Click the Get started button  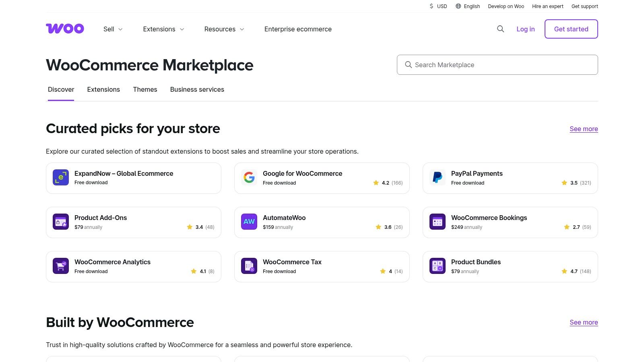[571, 29]
